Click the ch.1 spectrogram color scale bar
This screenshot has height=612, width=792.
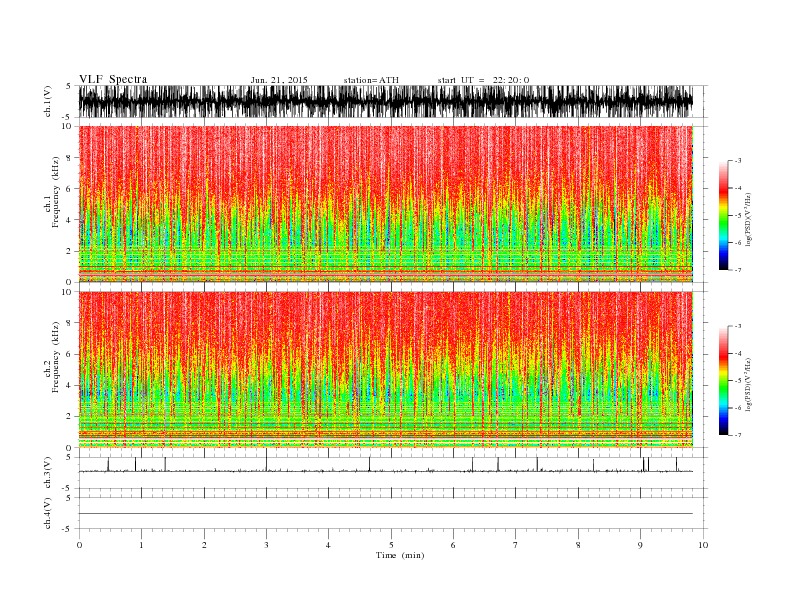coord(723,216)
